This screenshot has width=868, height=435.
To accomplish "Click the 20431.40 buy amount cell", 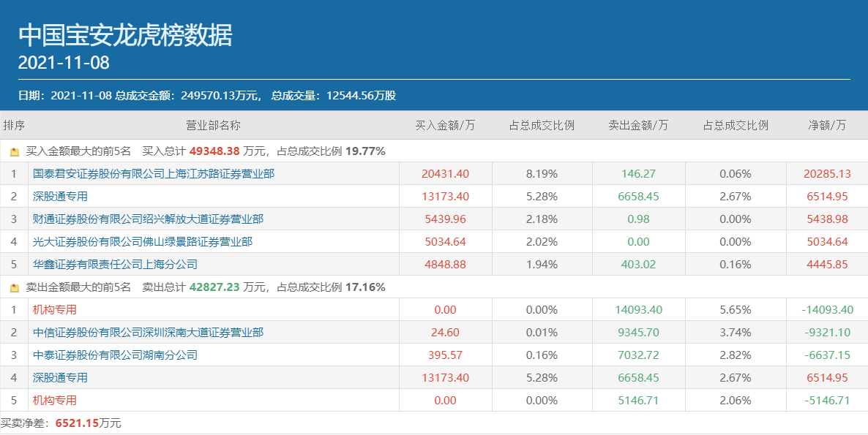I will click(445, 174).
